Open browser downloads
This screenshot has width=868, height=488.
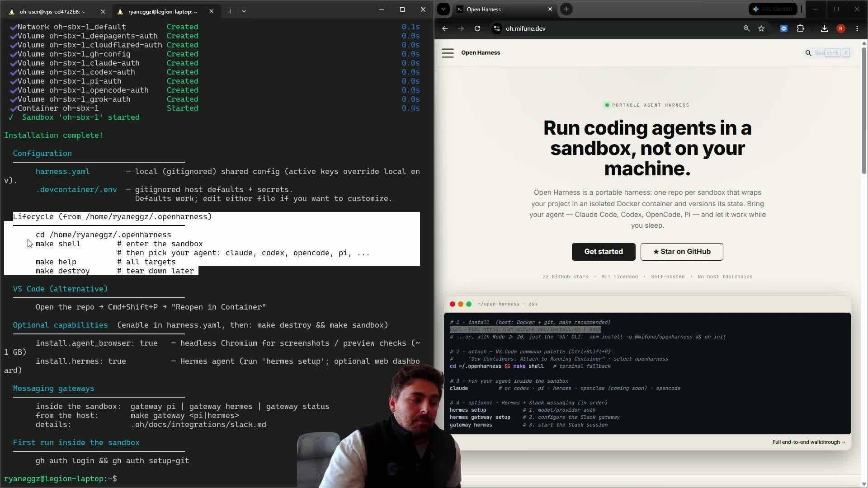(825, 28)
